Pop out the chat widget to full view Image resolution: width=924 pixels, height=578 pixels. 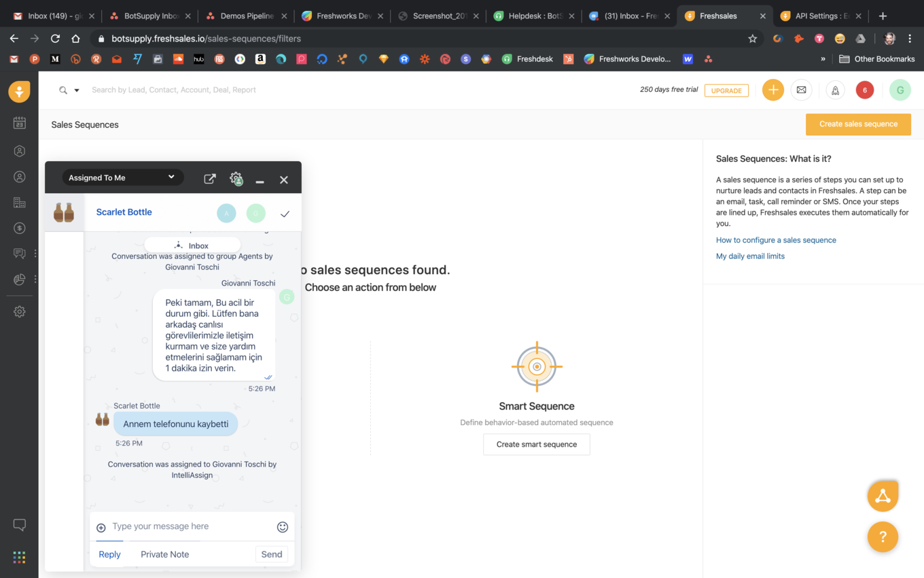pos(210,178)
